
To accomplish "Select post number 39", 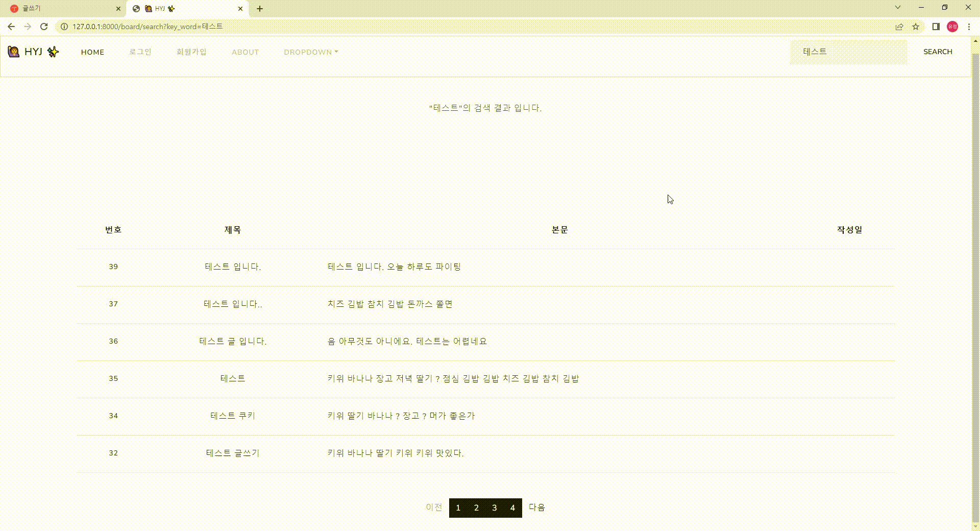I will [113, 267].
